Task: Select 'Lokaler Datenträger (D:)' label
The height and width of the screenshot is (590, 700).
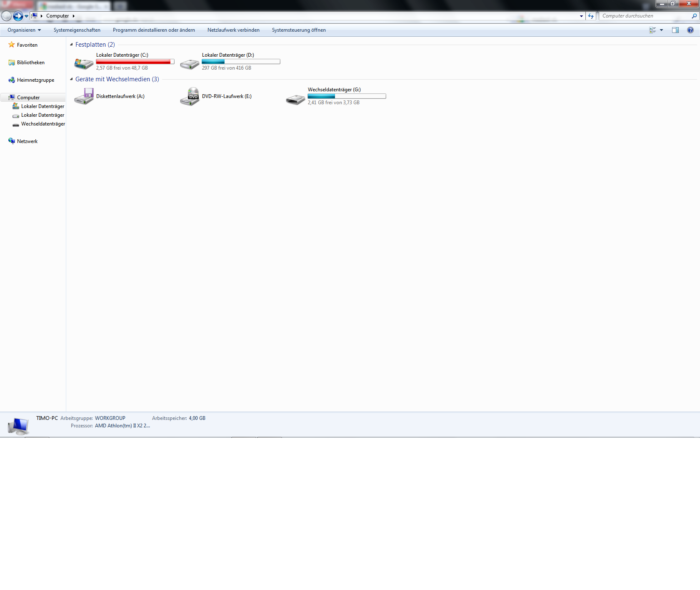Action: 228,55
